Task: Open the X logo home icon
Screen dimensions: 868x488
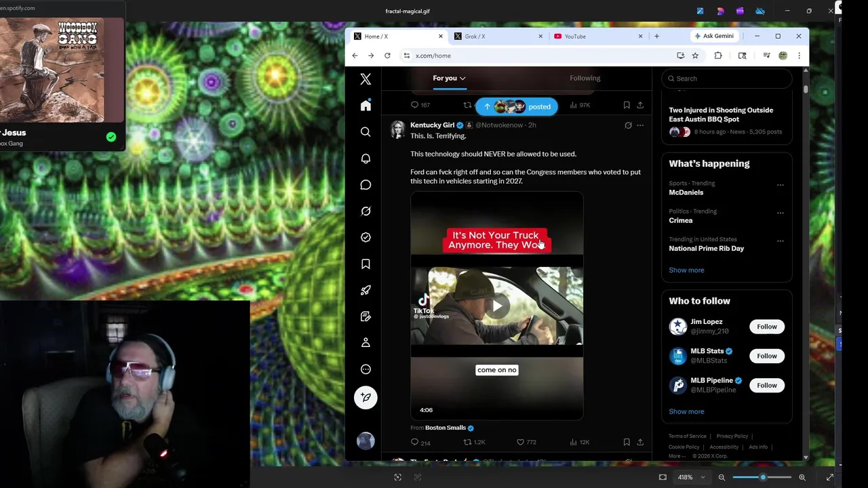Action: tap(366, 79)
